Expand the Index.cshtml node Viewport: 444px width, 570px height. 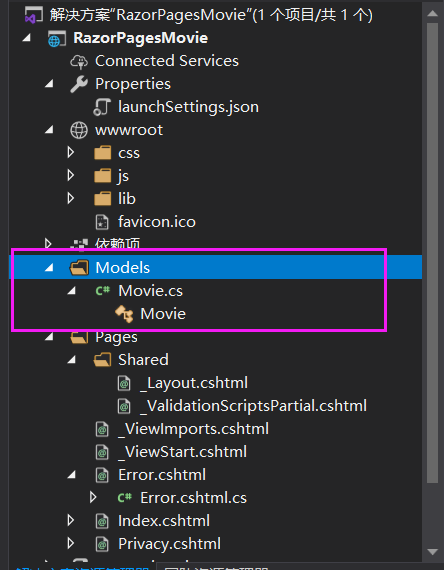point(71,521)
